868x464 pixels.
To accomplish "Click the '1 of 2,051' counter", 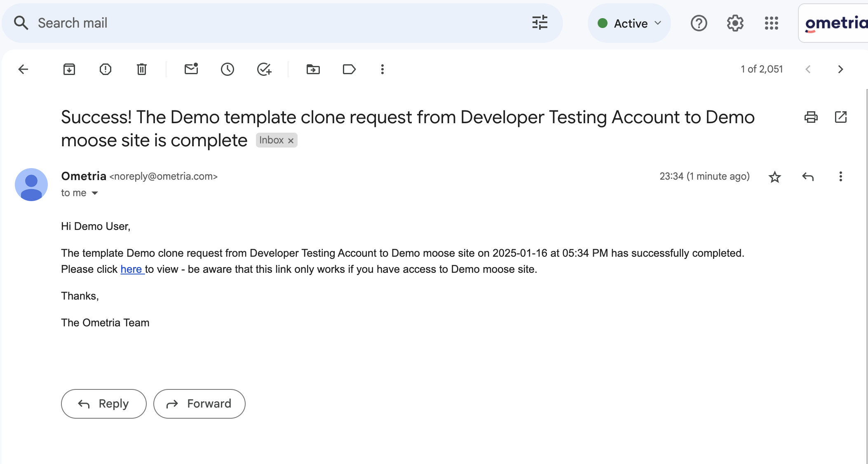I will point(762,69).
